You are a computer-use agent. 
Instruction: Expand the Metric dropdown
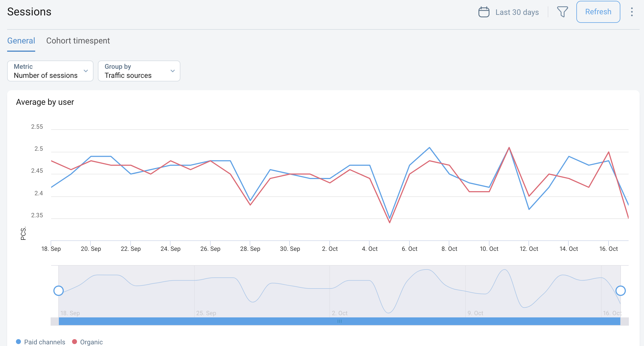tap(50, 71)
